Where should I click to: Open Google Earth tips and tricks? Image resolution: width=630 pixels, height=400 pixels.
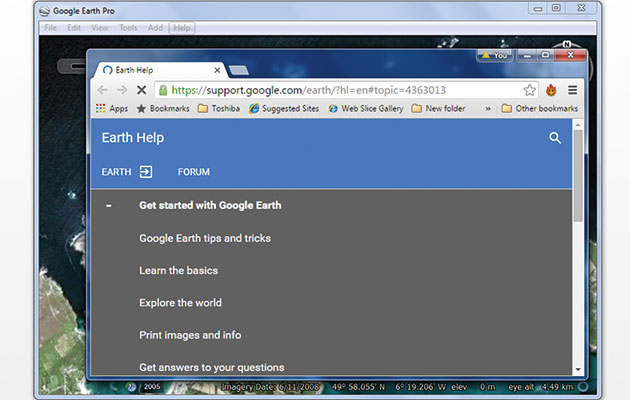[205, 238]
